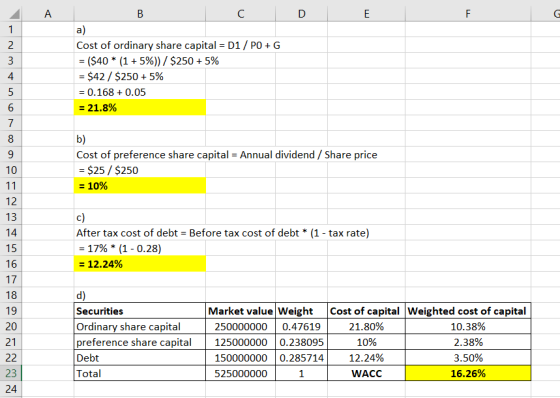Click weighted cost 2.38%
The image size is (560, 398).
(x=468, y=342)
